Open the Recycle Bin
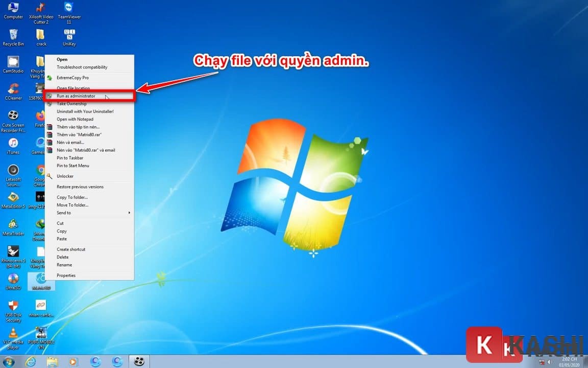The image size is (588, 368). click(x=12, y=33)
